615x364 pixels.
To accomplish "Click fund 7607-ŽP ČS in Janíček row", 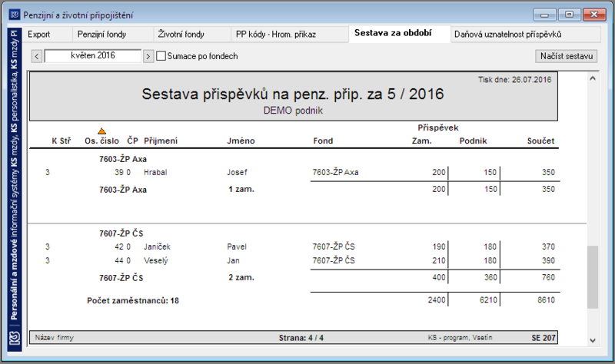I will click(x=334, y=247).
